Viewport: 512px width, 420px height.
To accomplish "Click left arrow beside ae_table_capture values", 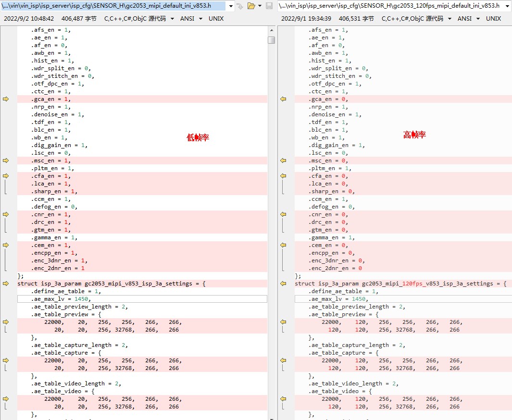I will click(x=6, y=360).
